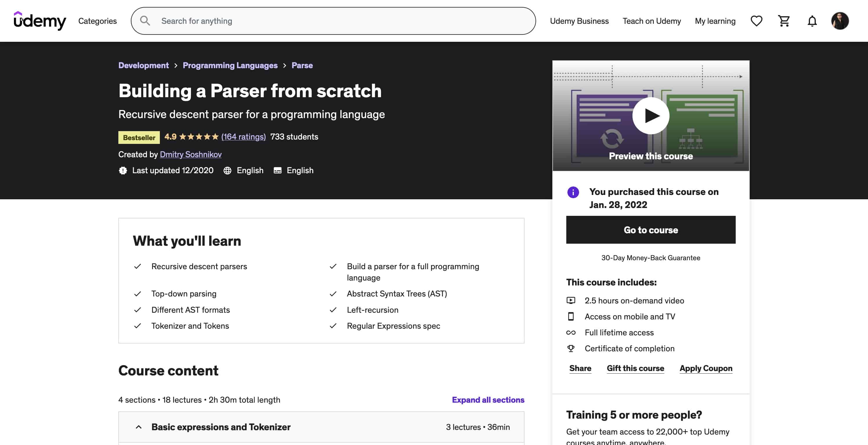Click checkmark beside Top-down parsing

tap(138, 294)
